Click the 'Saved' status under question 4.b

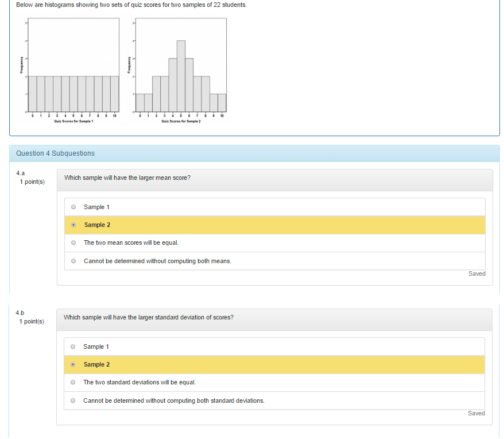476,413
